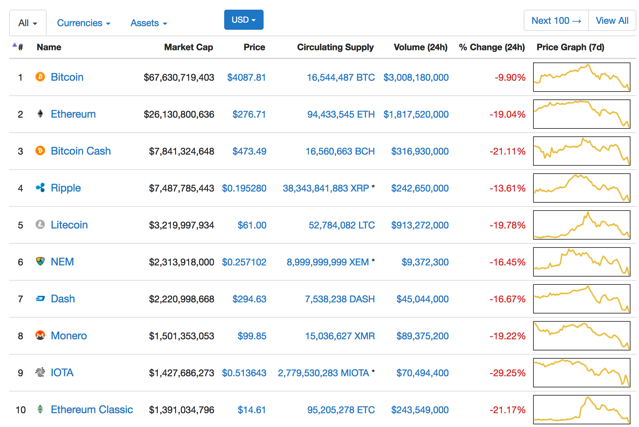Open Bitcoin 7-day price graph
Screen dimensions: 639x427
(x=582, y=77)
